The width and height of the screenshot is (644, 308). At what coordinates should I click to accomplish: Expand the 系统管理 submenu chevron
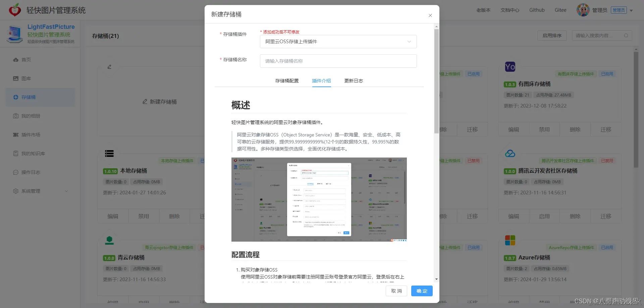tap(66, 191)
